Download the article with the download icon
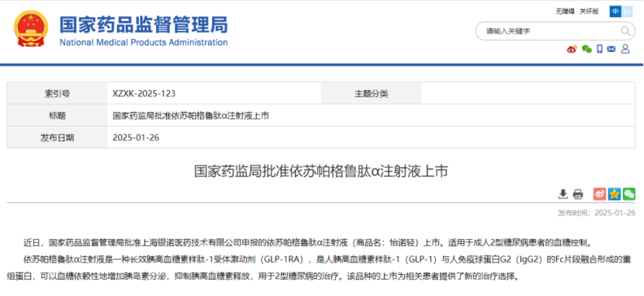This screenshot has height=296, width=644. click(563, 194)
